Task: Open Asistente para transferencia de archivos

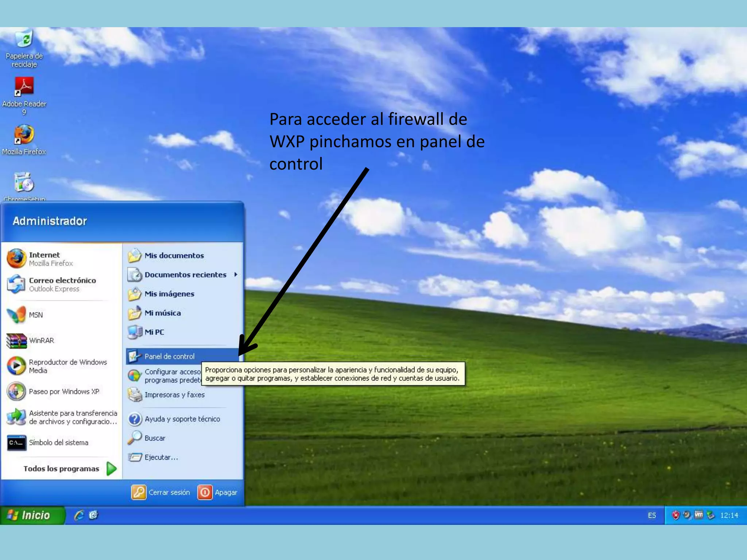Action: pos(61,417)
